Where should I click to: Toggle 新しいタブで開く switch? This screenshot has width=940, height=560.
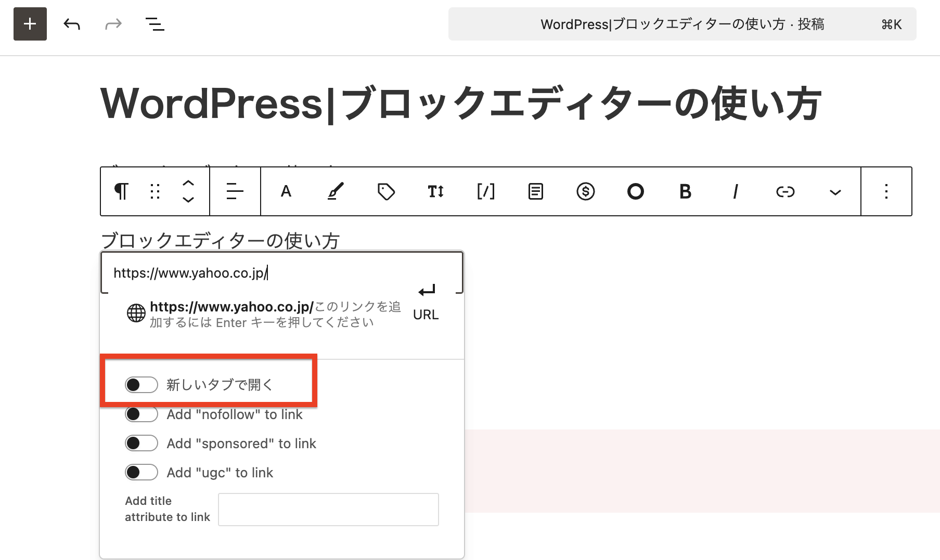click(x=141, y=385)
